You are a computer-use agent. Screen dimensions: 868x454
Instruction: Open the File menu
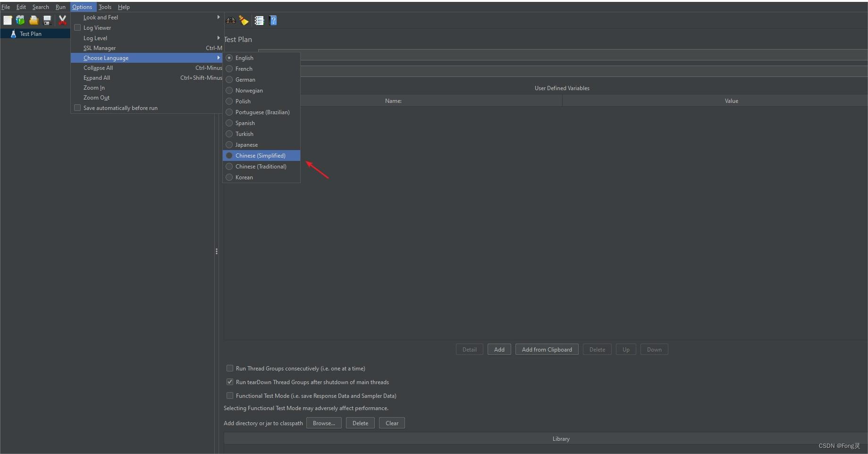tap(6, 7)
